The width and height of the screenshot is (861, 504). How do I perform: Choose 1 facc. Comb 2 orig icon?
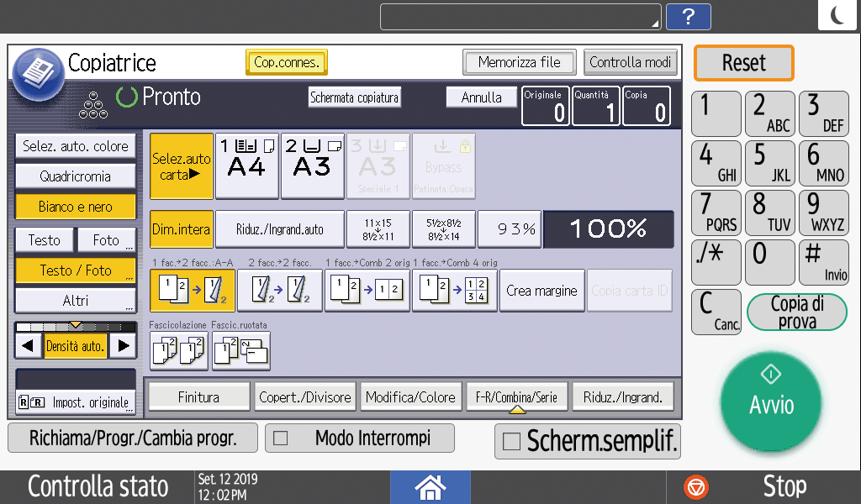tap(367, 290)
